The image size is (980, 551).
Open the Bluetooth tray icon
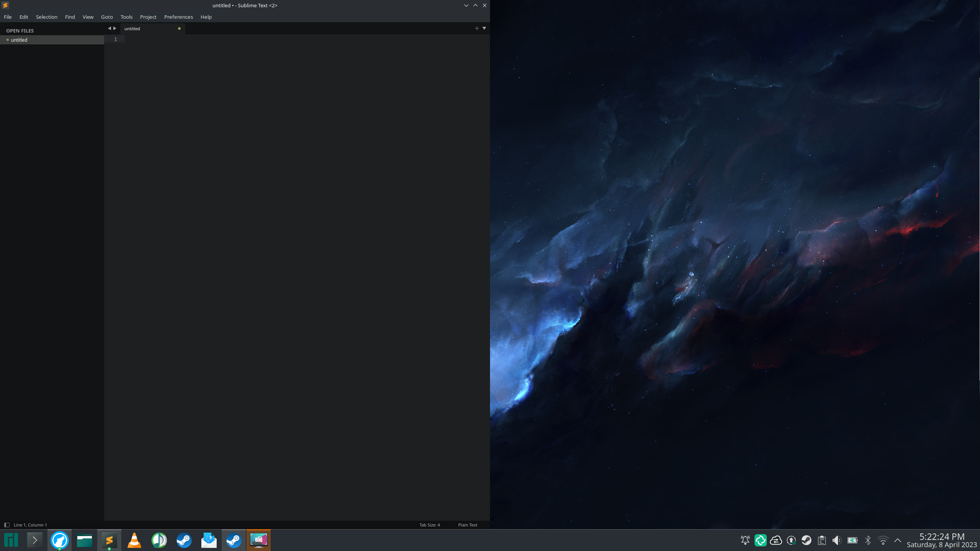tap(868, 540)
